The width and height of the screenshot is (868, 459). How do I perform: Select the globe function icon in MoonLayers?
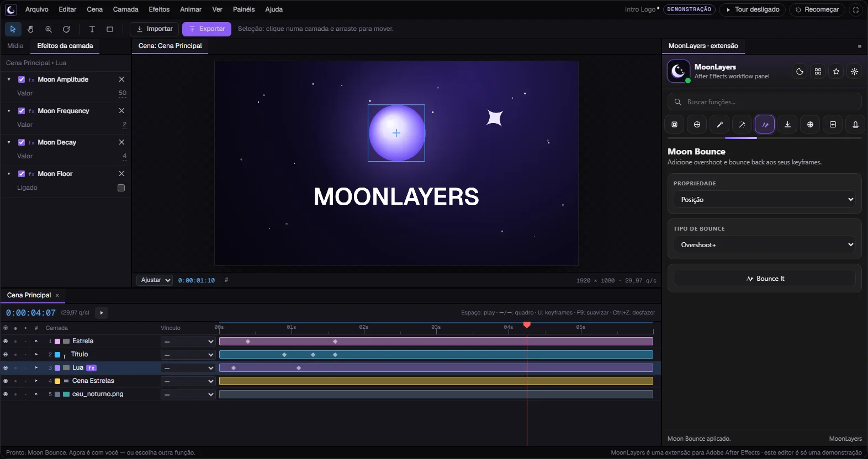pyautogui.click(x=810, y=125)
